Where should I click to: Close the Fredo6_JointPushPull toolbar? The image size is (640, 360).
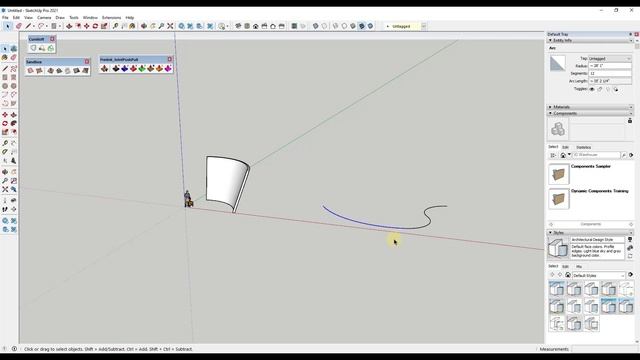[x=169, y=60]
